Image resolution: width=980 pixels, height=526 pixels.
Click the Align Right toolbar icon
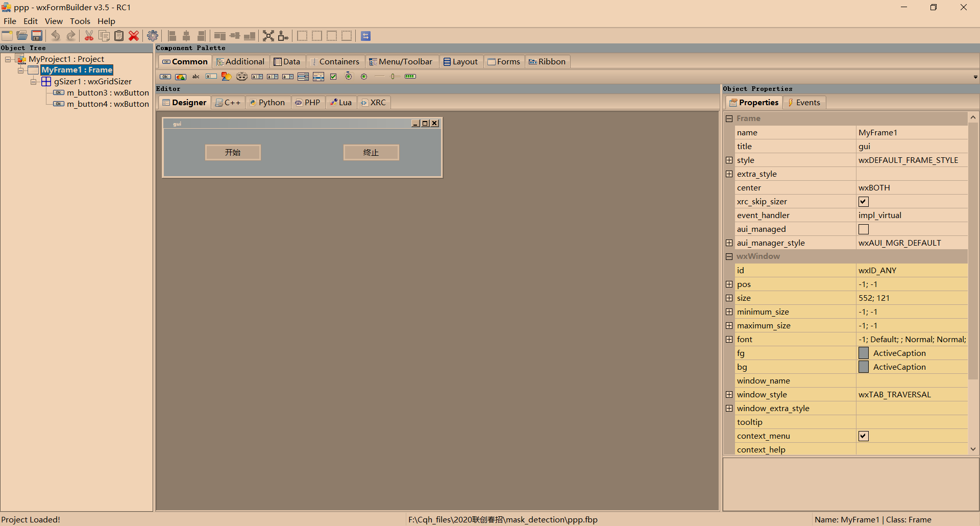202,36
